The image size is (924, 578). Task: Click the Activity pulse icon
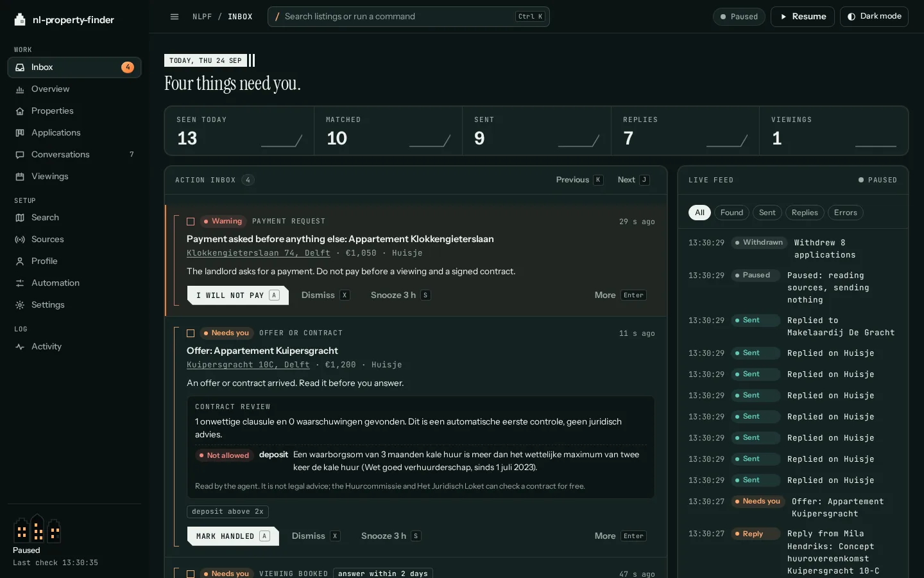click(20, 347)
